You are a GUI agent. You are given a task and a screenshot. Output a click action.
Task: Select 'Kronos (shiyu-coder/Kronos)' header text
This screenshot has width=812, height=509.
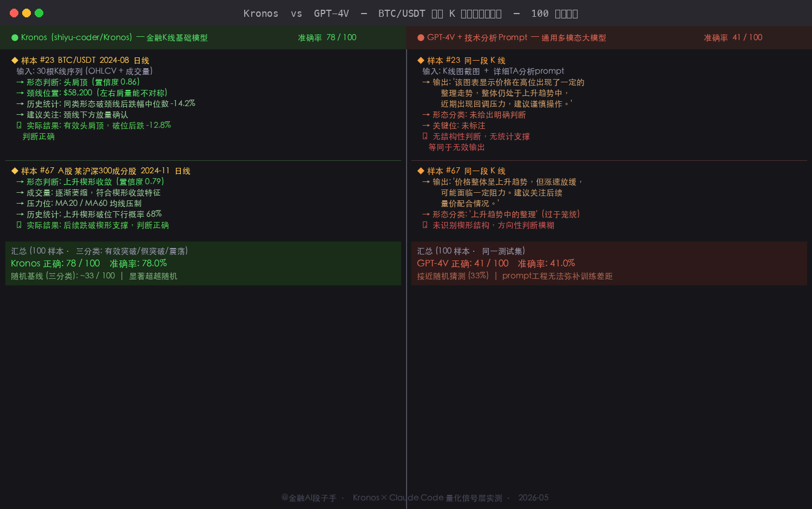(76, 37)
